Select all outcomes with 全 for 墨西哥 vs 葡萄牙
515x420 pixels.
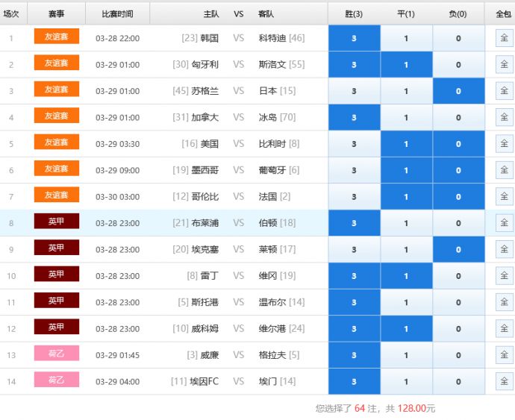click(504, 170)
